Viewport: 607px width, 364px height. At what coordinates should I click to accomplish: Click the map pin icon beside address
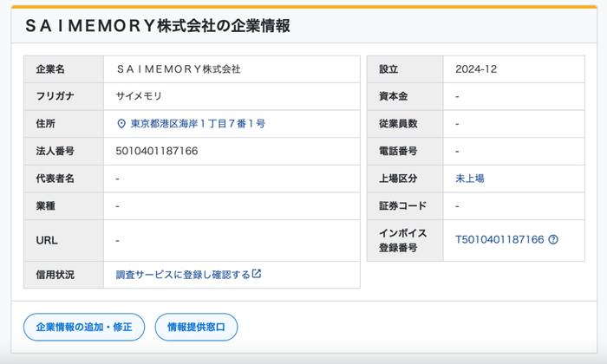pyautogui.click(x=121, y=124)
